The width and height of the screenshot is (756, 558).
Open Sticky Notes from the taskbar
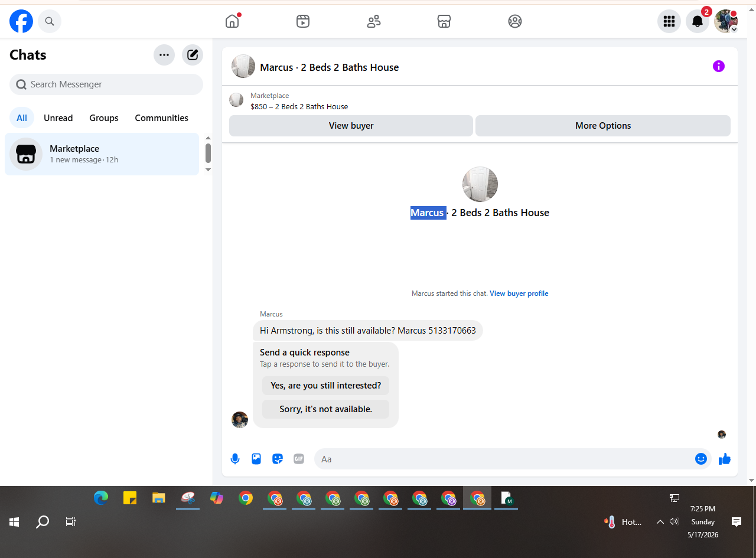click(x=130, y=498)
